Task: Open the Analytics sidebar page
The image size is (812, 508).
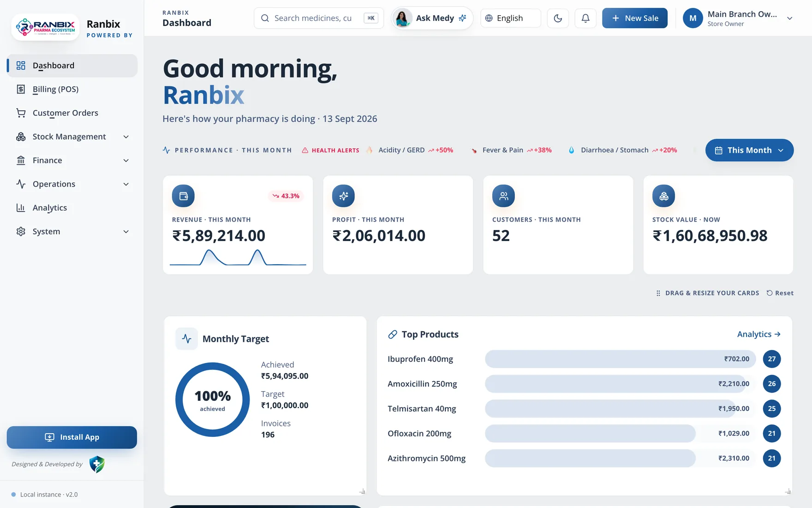Action: [72, 208]
